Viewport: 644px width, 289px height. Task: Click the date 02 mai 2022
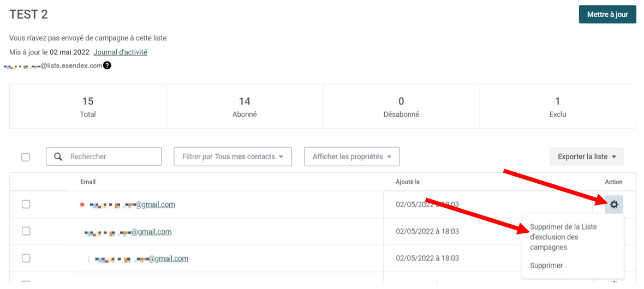click(69, 52)
